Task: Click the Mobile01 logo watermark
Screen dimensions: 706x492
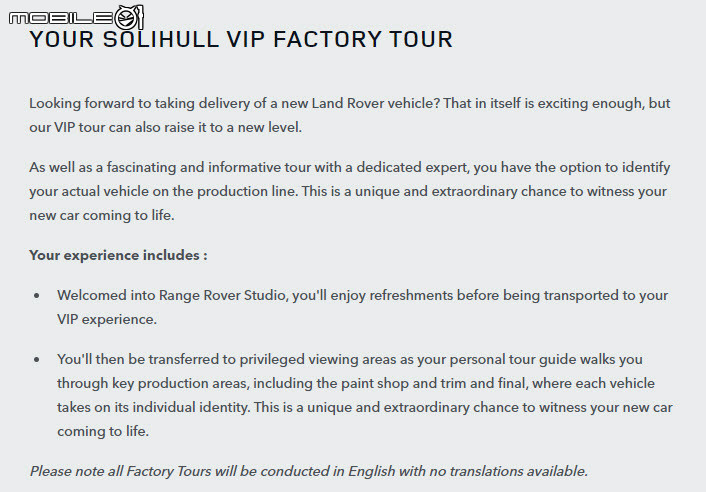Action: click(x=76, y=17)
